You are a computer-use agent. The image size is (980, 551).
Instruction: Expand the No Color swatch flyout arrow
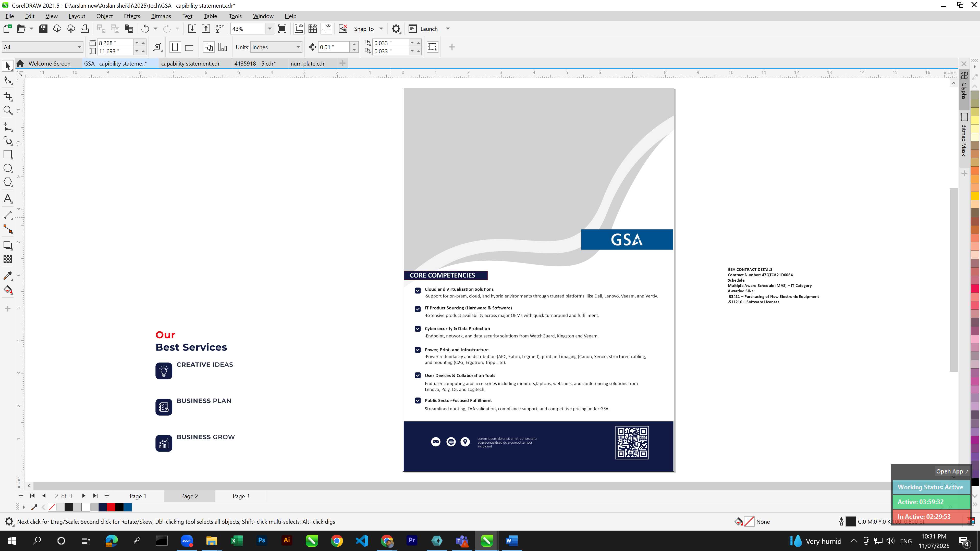click(23, 507)
